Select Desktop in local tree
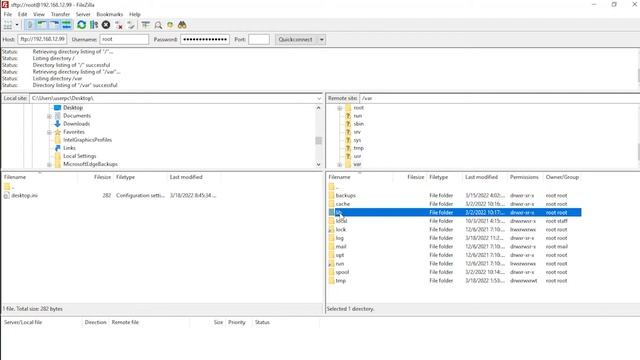The image size is (640, 360). pyautogui.click(x=73, y=108)
